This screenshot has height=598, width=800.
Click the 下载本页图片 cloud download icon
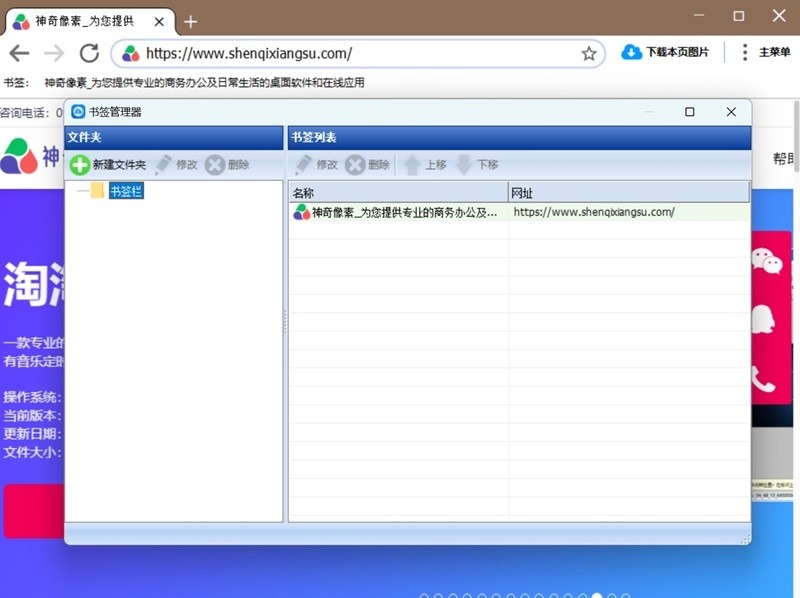[630, 53]
